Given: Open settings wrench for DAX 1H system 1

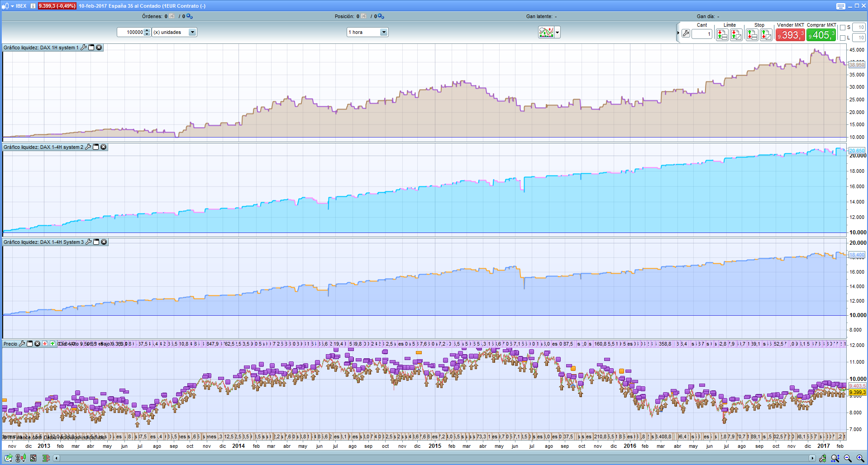Looking at the screenshot, I should click(x=84, y=47).
